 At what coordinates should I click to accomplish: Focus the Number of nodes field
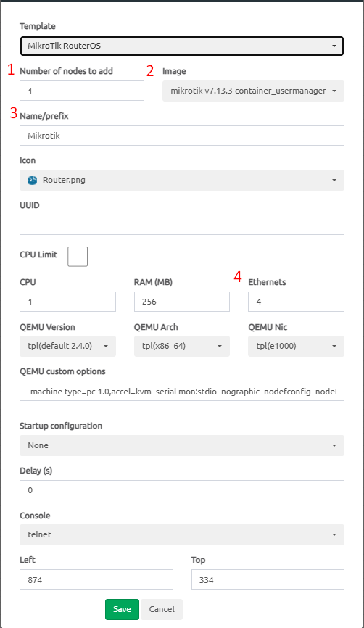pos(82,91)
